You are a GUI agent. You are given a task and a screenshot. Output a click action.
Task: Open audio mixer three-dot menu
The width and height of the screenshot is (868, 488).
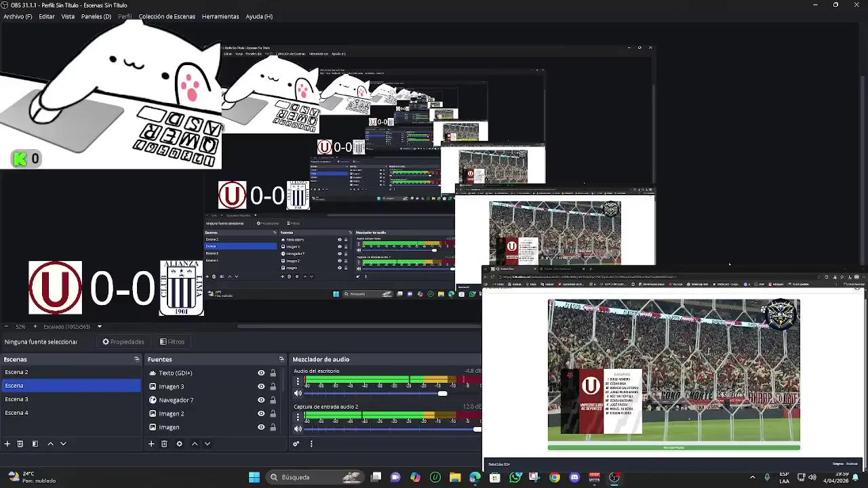311,444
